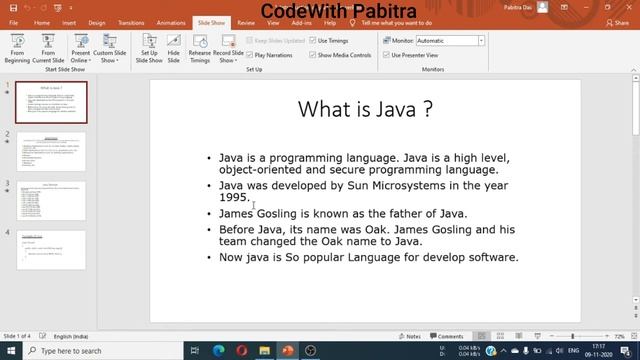The width and height of the screenshot is (640, 360).
Task: Open Present Online options
Action: pos(80,49)
